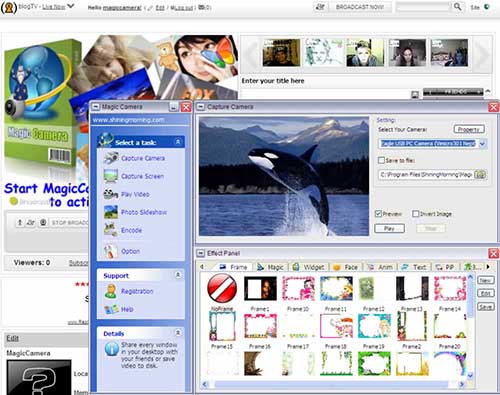Viewport: 500px width, 395px height.
Task: Open the Capture Camera task
Action: (x=134, y=158)
